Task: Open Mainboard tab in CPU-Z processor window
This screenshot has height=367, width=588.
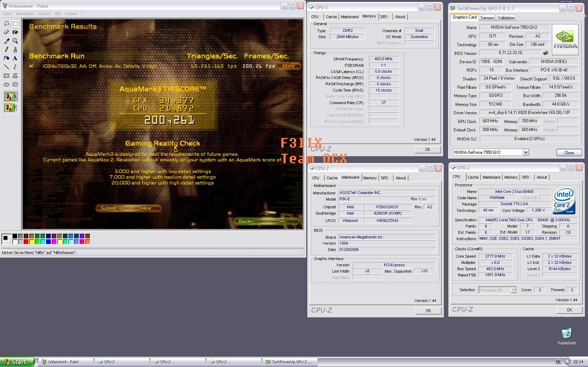Action: pos(491,177)
